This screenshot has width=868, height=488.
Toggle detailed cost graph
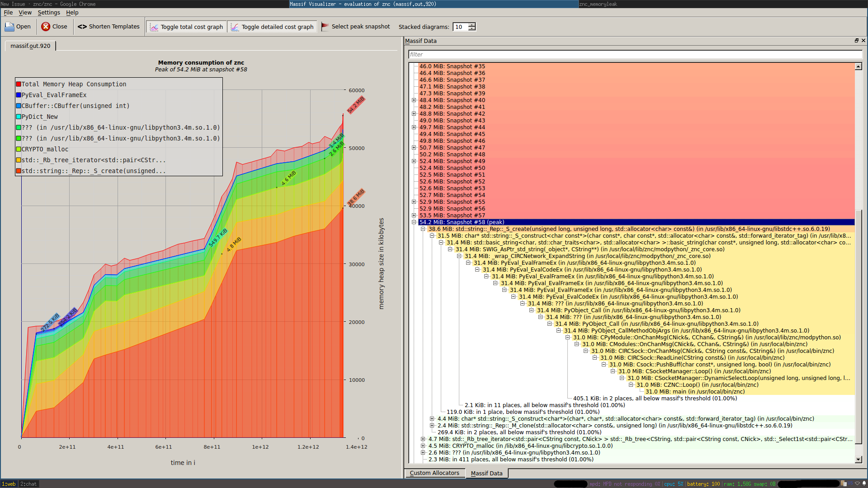(273, 27)
